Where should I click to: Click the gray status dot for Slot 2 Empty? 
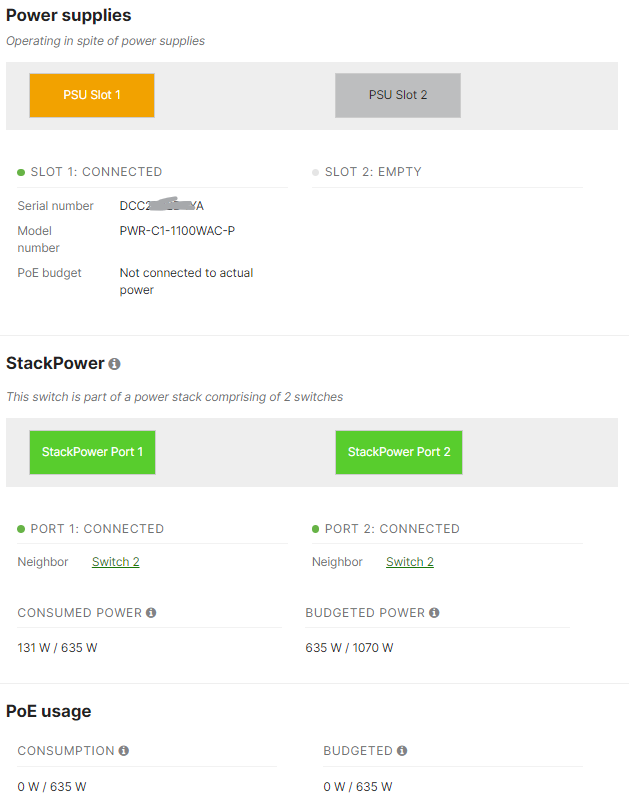pos(316,171)
